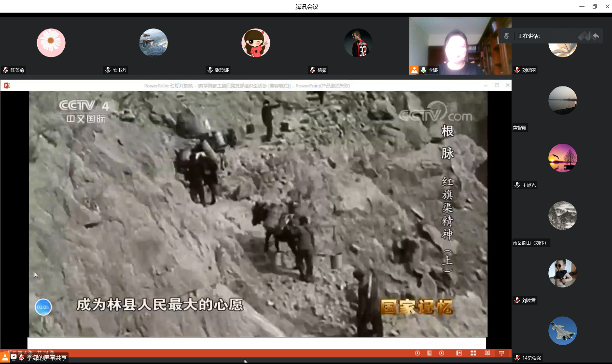Open slide list menu icon between arrows

[430, 353]
